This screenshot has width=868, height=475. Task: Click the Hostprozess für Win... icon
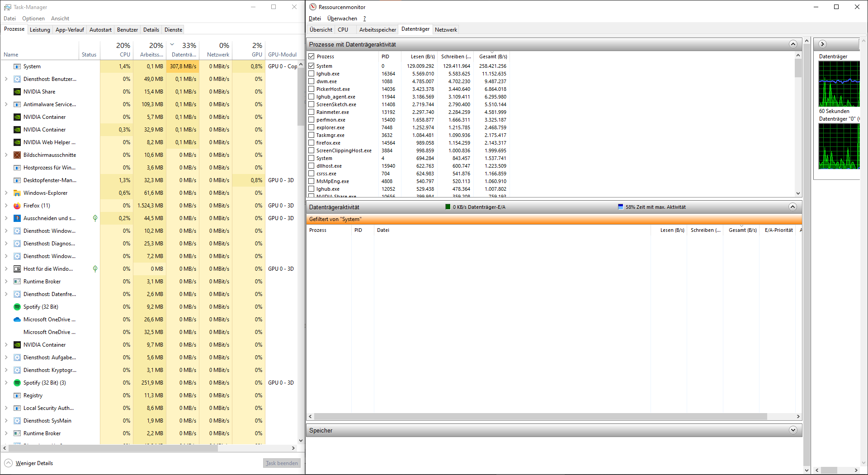pyautogui.click(x=17, y=168)
